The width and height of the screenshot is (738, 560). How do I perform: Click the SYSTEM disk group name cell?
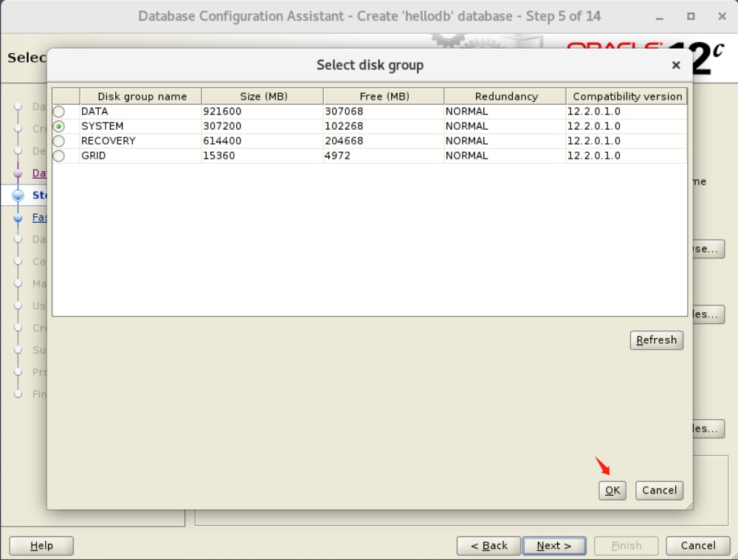click(x=141, y=126)
